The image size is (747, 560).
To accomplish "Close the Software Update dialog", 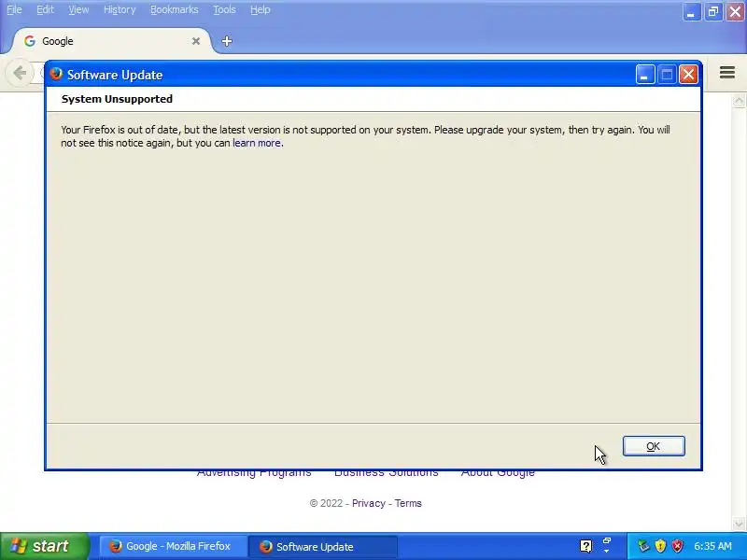I will (x=688, y=75).
